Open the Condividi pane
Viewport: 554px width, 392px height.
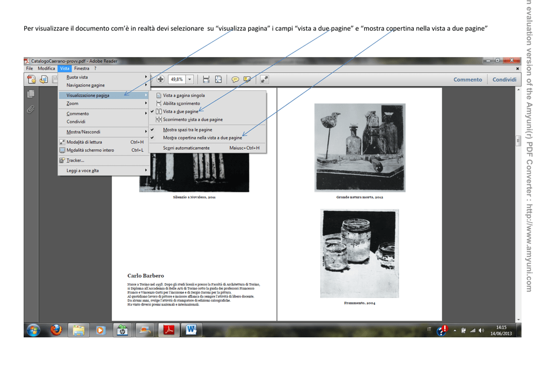[505, 80]
